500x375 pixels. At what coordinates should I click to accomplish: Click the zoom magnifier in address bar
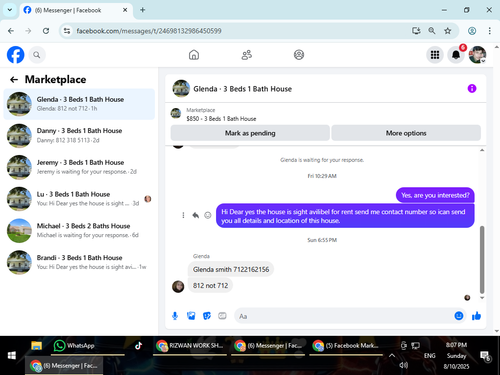click(x=432, y=31)
